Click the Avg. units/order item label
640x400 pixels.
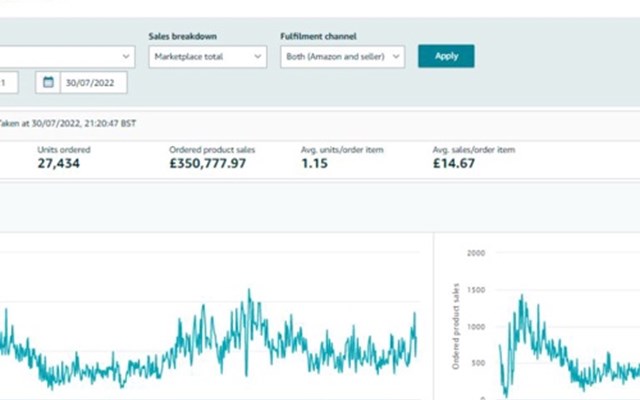pyautogui.click(x=342, y=150)
